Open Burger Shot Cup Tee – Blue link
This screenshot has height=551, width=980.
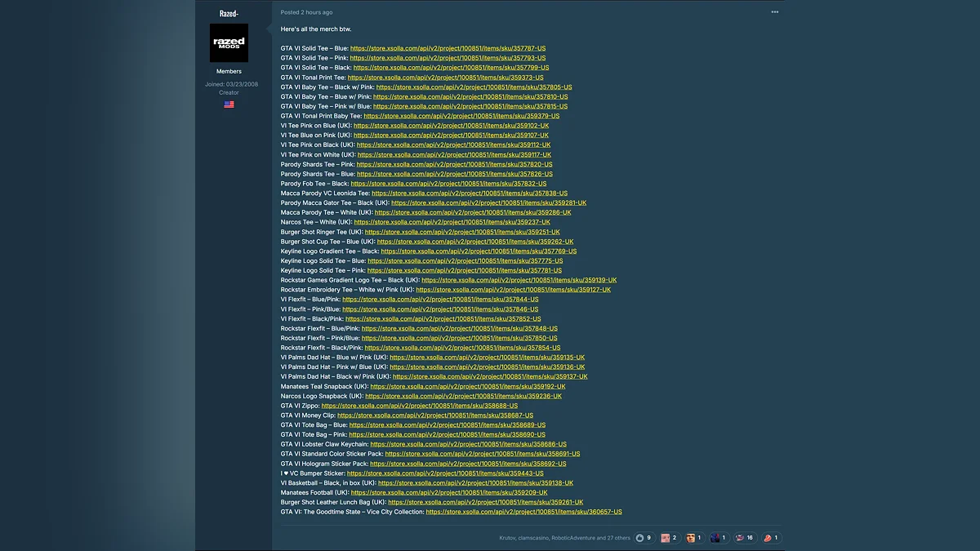point(475,242)
